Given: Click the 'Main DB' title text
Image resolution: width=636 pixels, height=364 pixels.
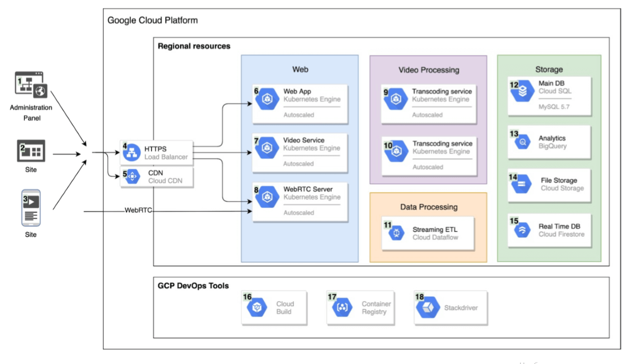Looking at the screenshot, I should click(x=551, y=84).
